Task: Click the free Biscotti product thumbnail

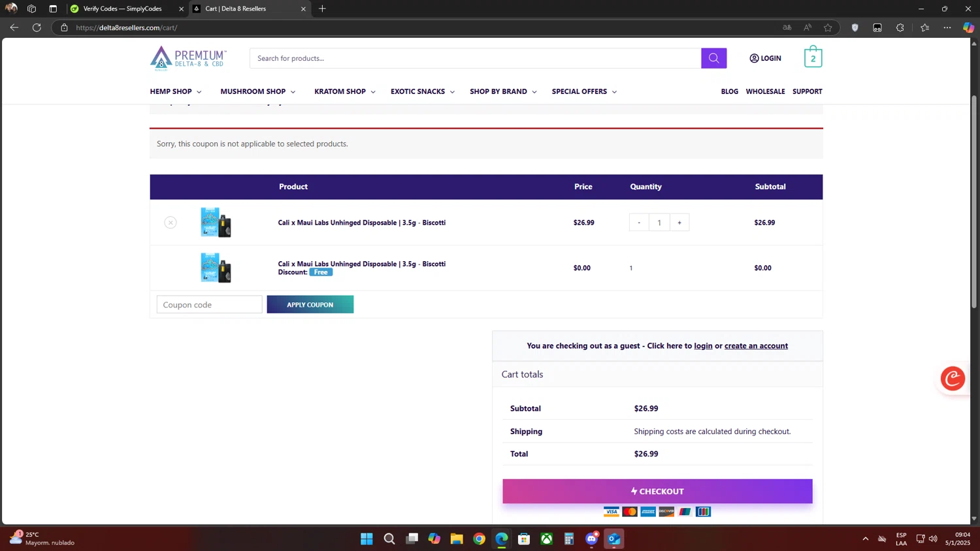Action: (x=216, y=267)
